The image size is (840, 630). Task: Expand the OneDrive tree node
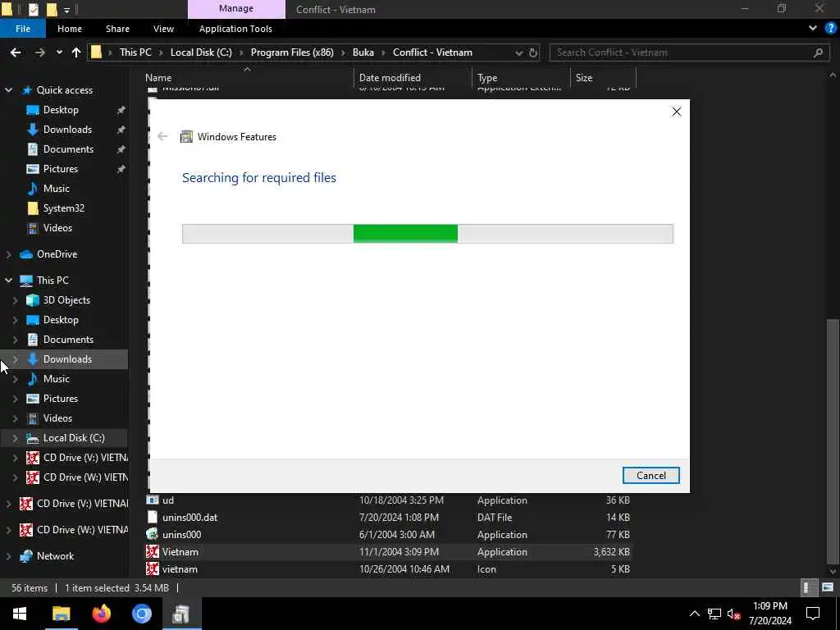8,254
